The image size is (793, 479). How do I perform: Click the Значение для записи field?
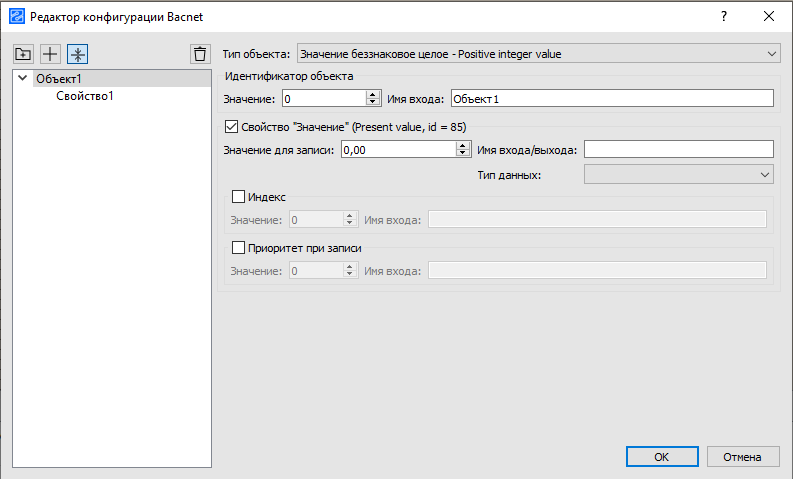pos(399,149)
